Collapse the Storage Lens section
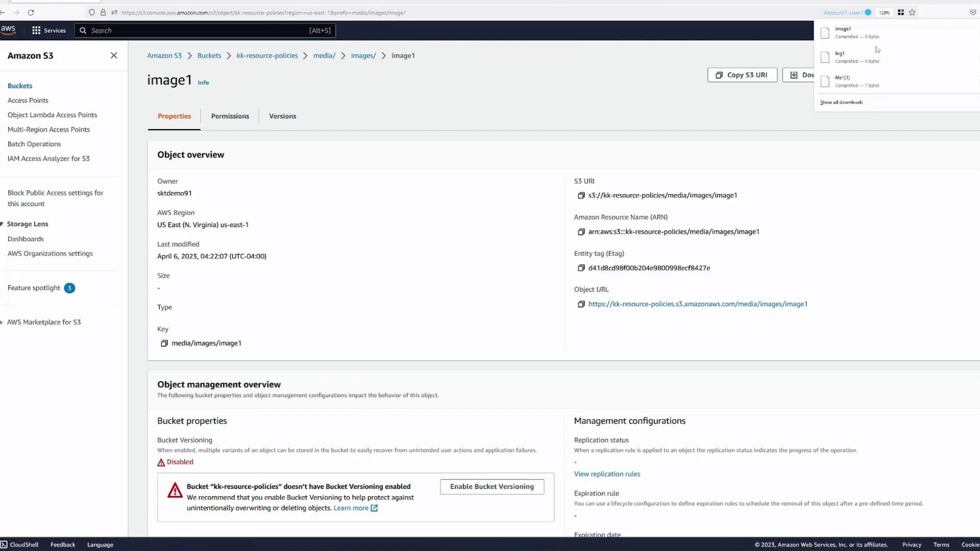The image size is (980, 551). [x=2, y=224]
